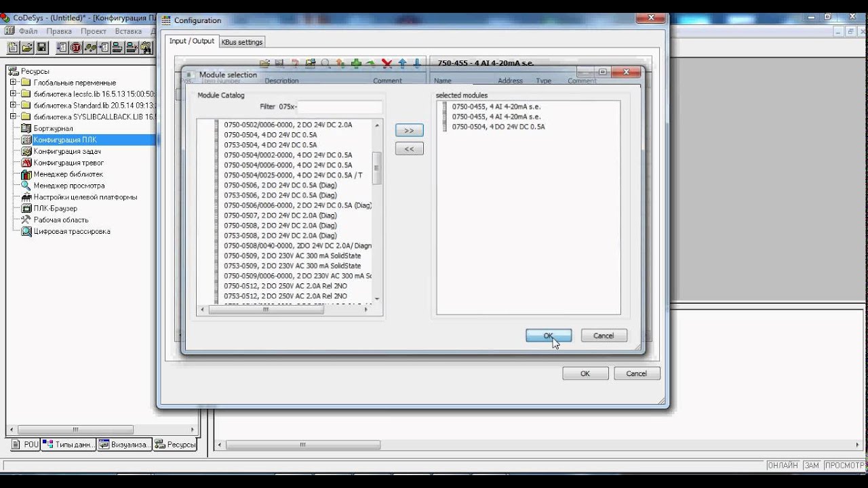Switch to the POU tab
The width and height of the screenshot is (868, 488).
point(26,445)
